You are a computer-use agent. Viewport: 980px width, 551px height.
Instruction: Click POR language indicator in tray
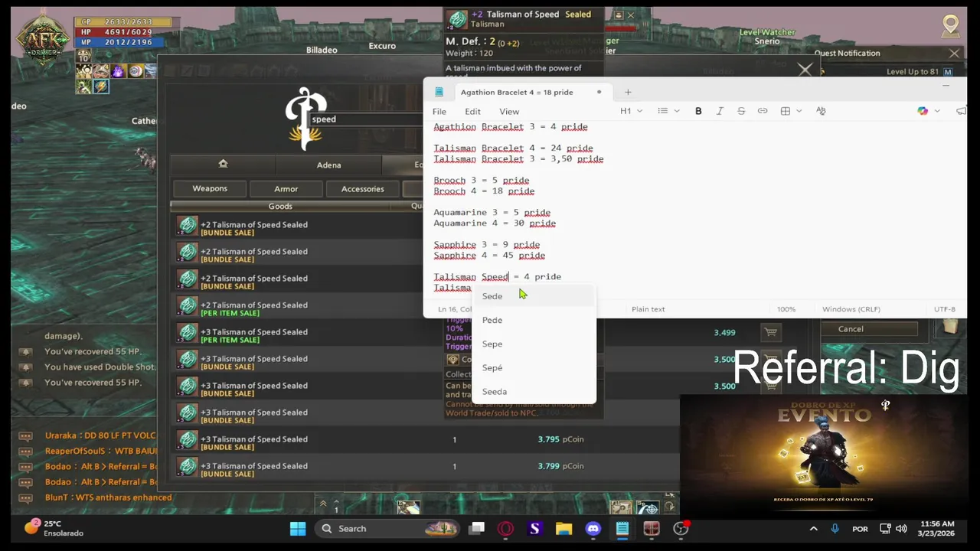coord(860,529)
